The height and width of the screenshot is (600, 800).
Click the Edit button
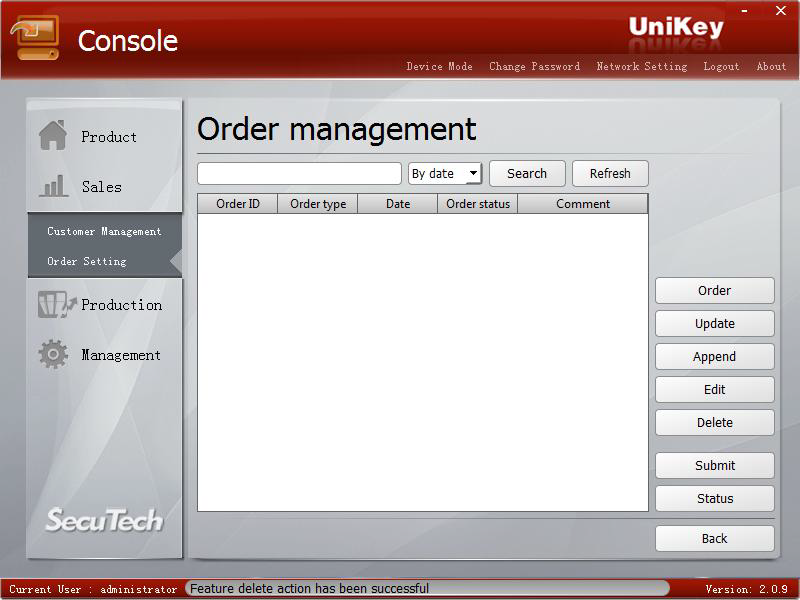pyautogui.click(x=714, y=389)
